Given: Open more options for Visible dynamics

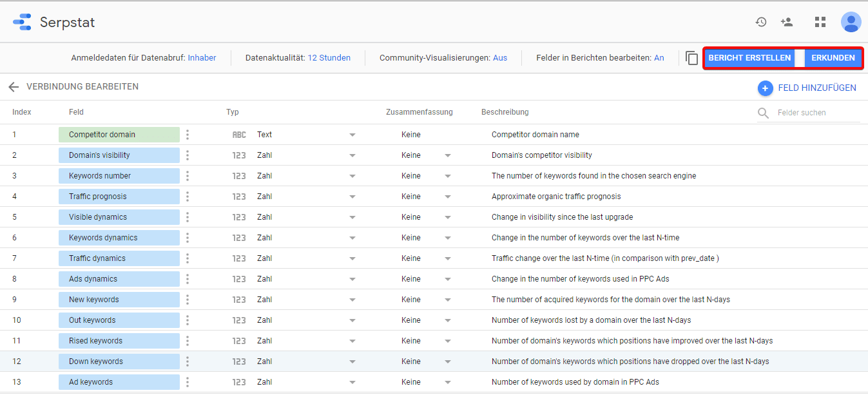Looking at the screenshot, I should (x=188, y=217).
